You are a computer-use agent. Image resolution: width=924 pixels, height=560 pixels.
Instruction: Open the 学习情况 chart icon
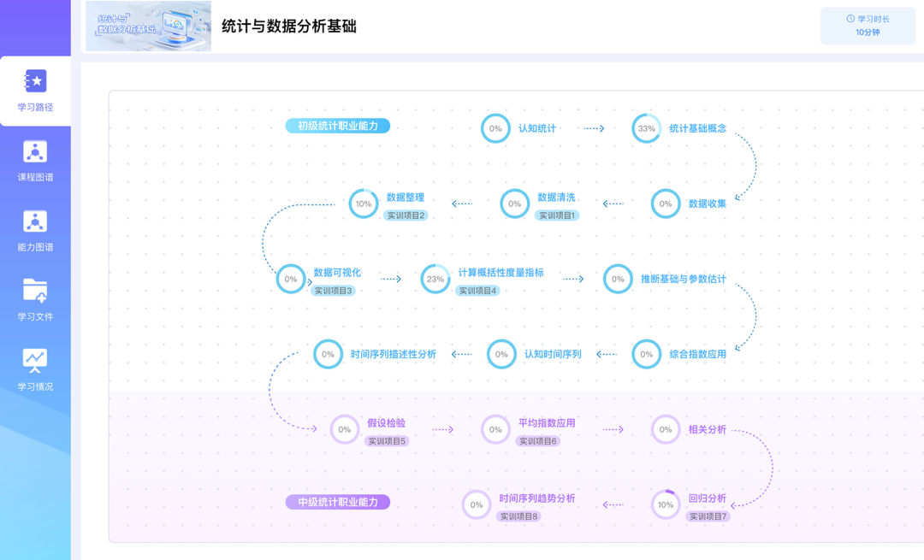pos(35,361)
